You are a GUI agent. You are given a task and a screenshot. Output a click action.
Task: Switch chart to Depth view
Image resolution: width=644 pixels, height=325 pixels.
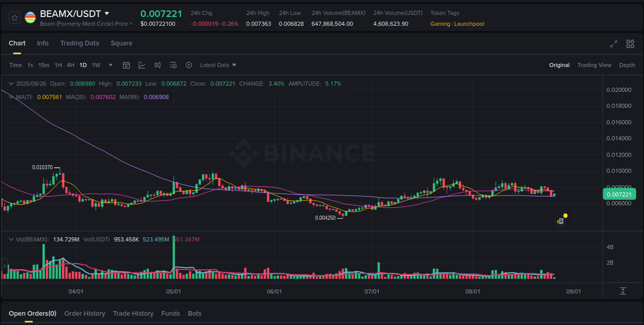pyautogui.click(x=627, y=65)
